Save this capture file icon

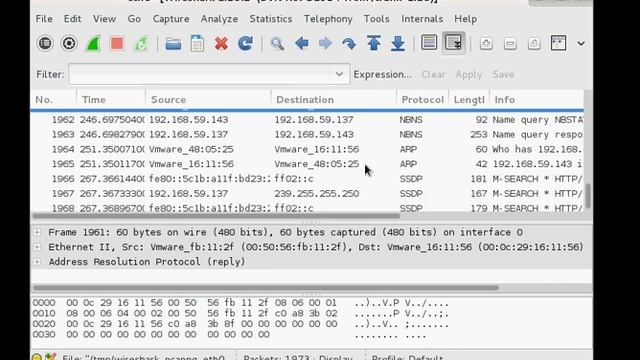point(197,43)
